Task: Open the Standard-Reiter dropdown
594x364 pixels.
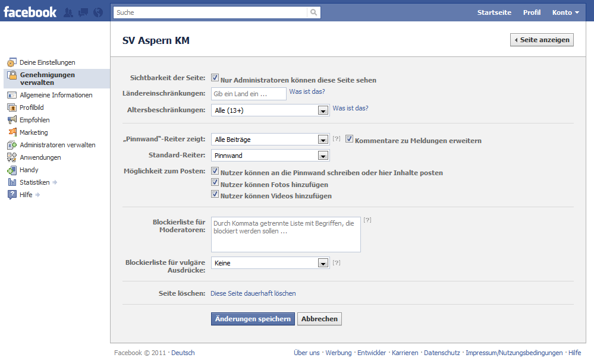Action: click(270, 156)
